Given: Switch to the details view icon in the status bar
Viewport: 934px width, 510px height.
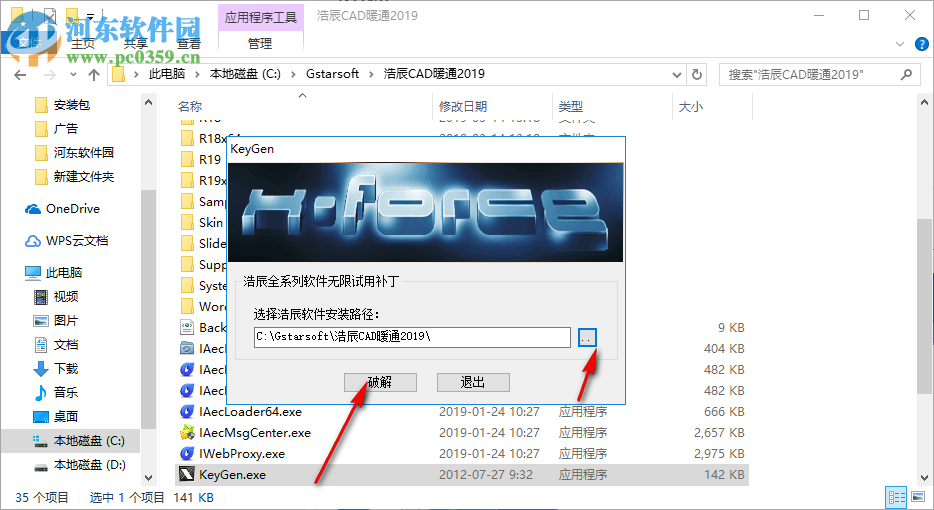Looking at the screenshot, I should click(x=896, y=497).
